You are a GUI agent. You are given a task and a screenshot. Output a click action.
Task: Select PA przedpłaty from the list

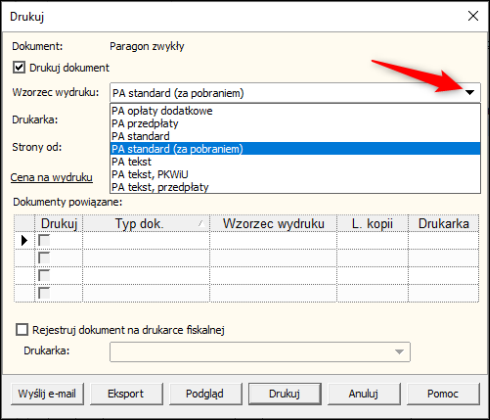pos(295,123)
